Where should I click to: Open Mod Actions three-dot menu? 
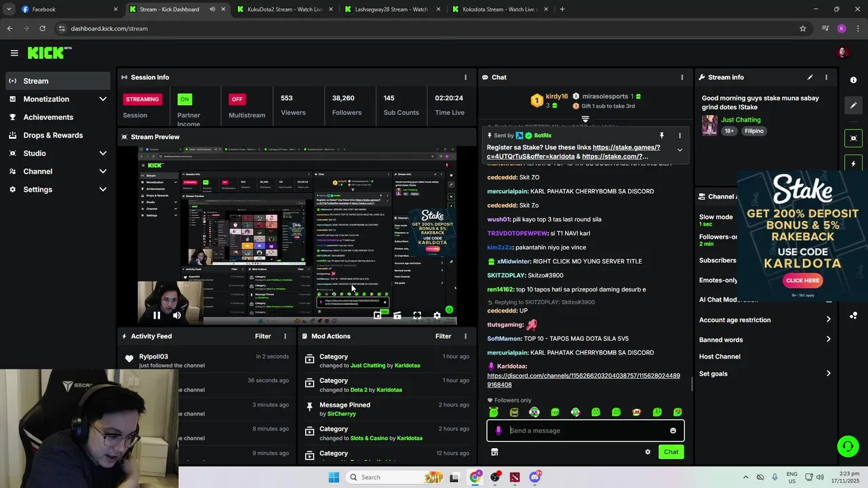[x=465, y=336]
